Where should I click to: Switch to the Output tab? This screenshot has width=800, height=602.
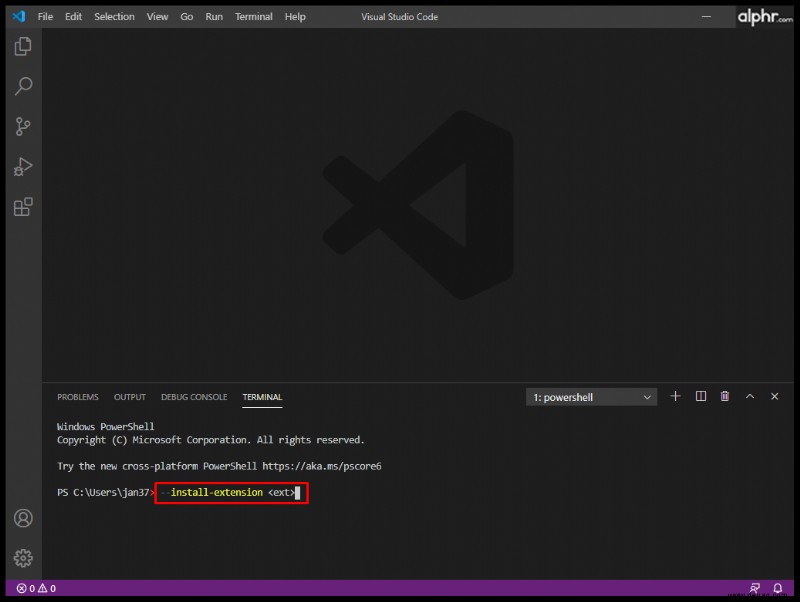(130, 397)
